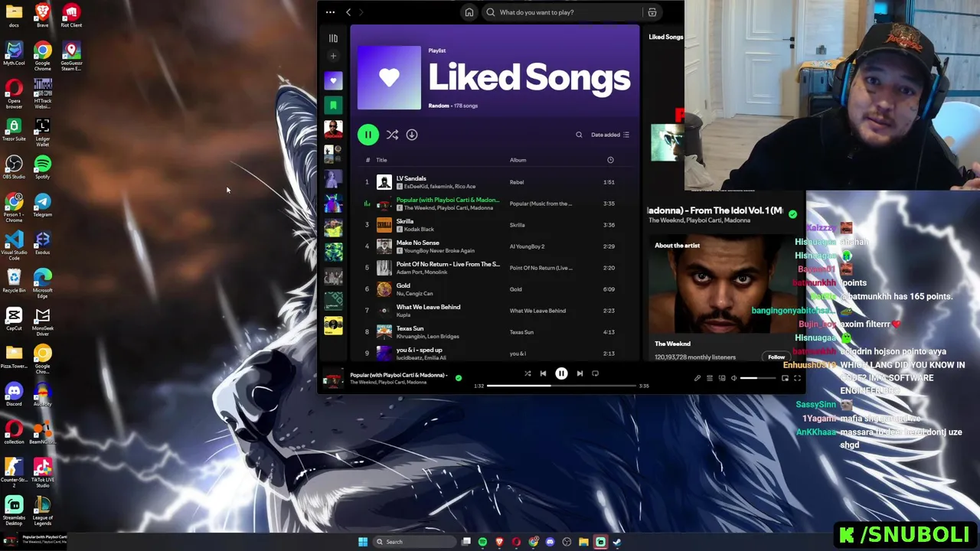980x551 pixels.
Task: Open Steam from the taskbar
Action: pos(617,542)
